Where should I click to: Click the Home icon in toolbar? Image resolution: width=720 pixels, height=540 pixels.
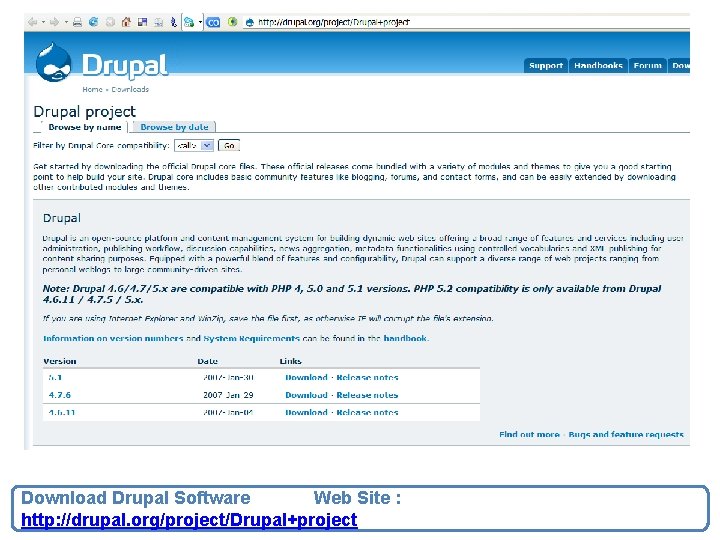tap(126, 22)
